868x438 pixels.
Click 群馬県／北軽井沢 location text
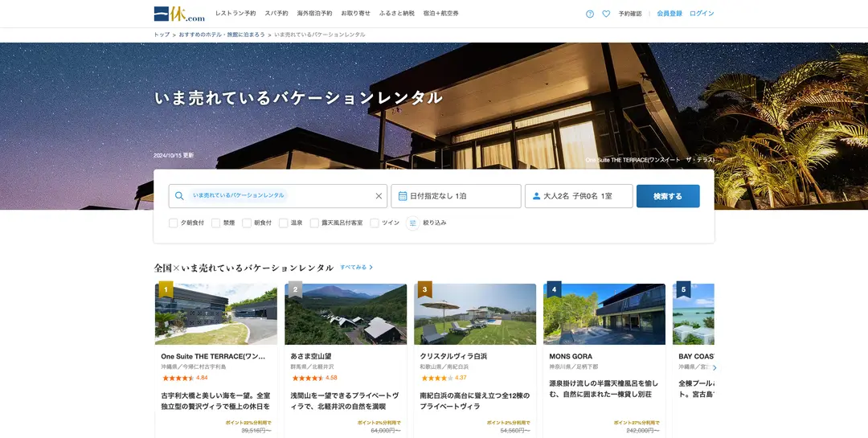tap(313, 367)
